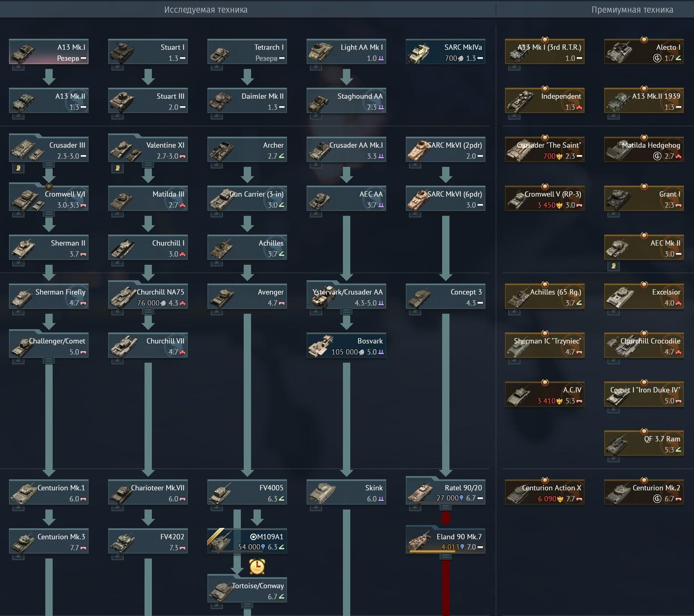Expand the Ystervark/Crusader AA group
The width and height of the screenshot is (694, 616).
346,311
